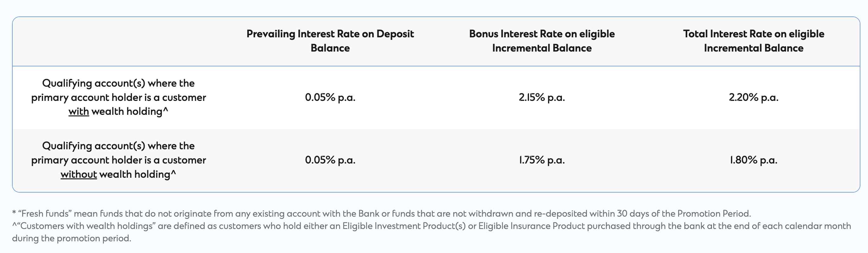Viewport: 868px width, 253px height.
Task: Select the 1.80% p.a. total rate cell
Action: coord(753,160)
